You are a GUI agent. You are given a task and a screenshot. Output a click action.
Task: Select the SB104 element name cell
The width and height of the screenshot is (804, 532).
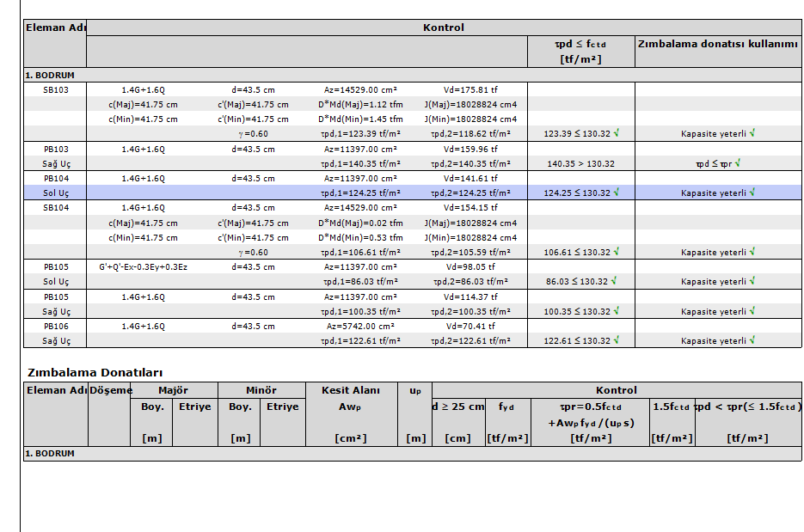point(56,208)
